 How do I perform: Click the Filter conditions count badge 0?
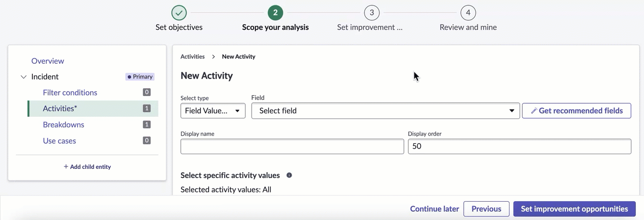(x=147, y=92)
